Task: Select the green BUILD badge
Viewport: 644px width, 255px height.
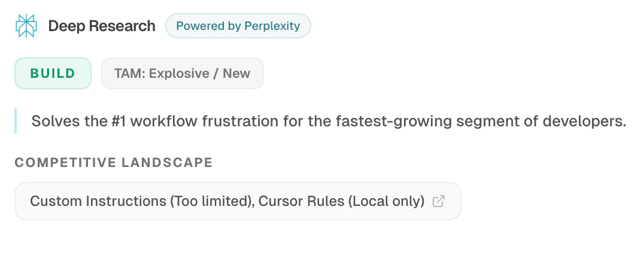Action: click(53, 74)
